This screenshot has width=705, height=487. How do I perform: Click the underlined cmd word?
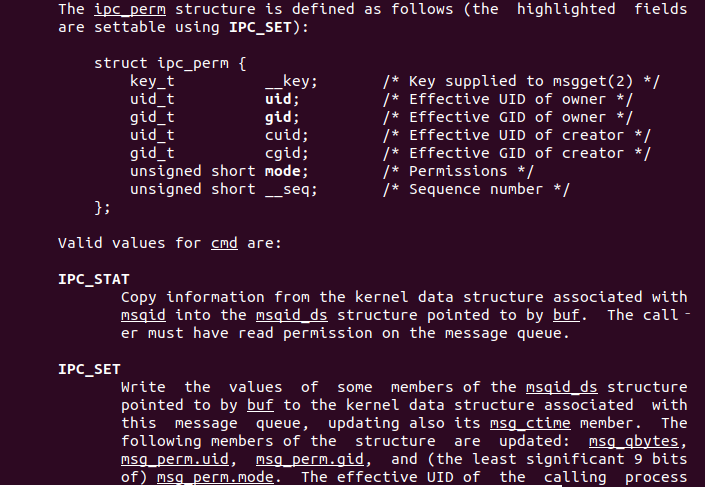click(x=224, y=243)
